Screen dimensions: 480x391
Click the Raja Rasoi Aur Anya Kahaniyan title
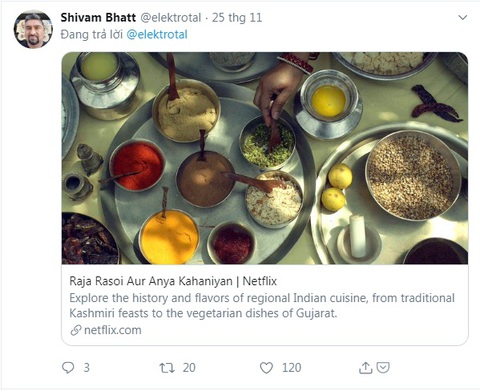(173, 281)
